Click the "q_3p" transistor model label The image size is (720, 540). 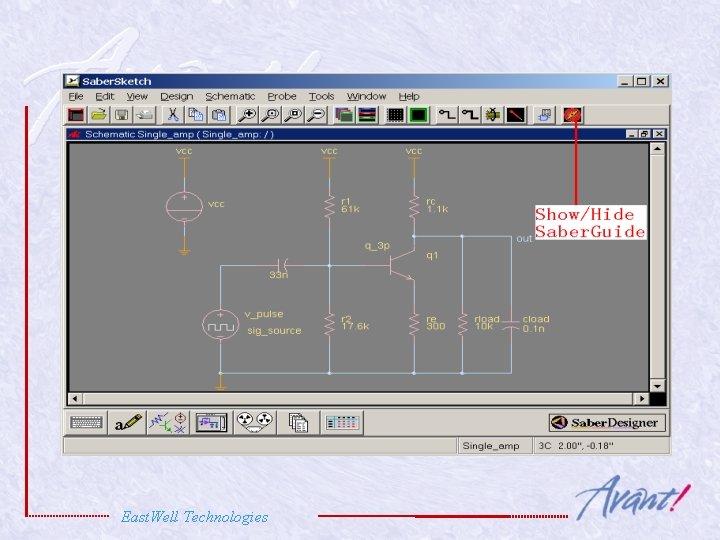pyautogui.click(x=377, y=247)
